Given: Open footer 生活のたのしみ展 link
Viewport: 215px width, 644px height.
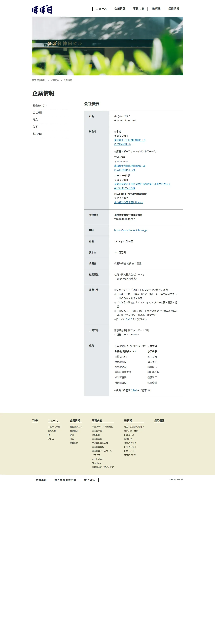Looking at the screenshot, I should [x=100, y=443].
